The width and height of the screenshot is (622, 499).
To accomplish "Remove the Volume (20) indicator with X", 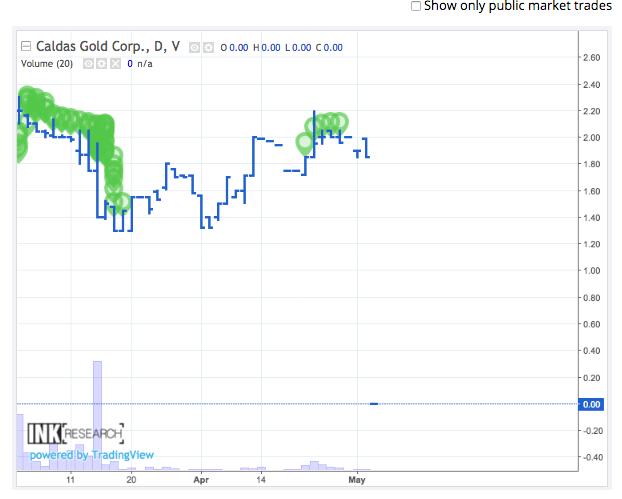I will pos(115,63).
